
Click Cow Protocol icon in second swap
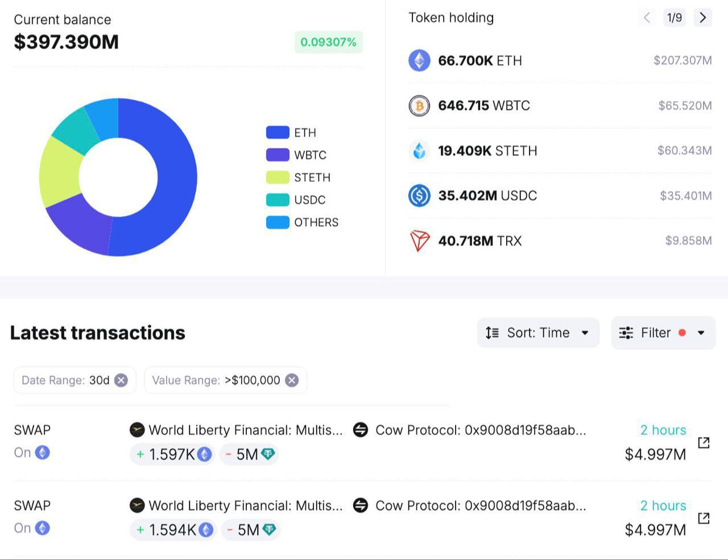tap(361, 505)
